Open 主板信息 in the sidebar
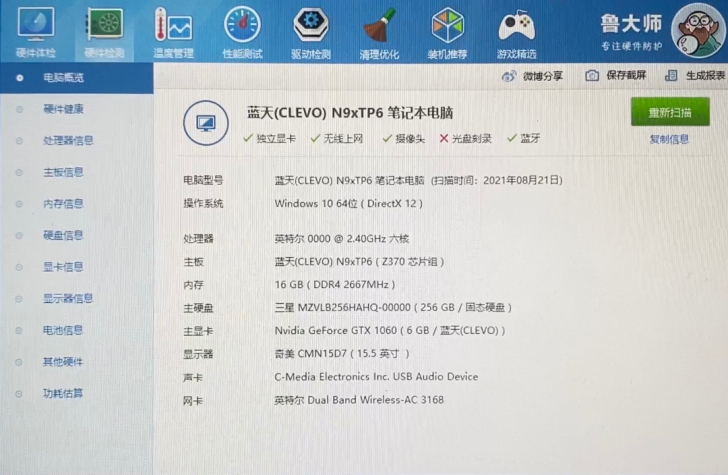The height and width of the screenshot is (475, 728). 63,172
